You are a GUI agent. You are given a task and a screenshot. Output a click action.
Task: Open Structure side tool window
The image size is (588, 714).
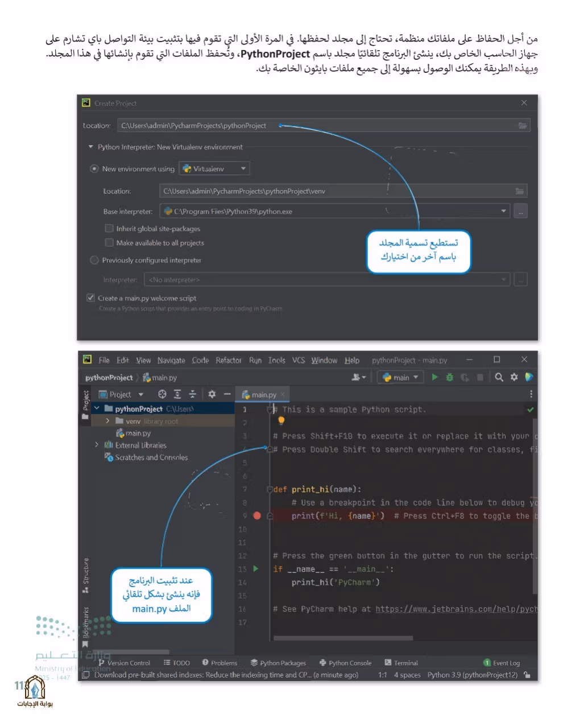click(85, 575)
